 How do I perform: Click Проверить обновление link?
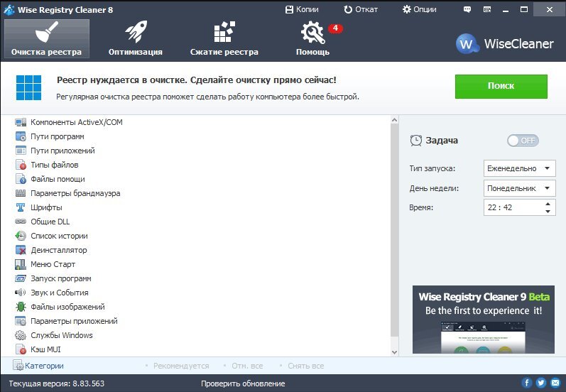coord(243,383)
